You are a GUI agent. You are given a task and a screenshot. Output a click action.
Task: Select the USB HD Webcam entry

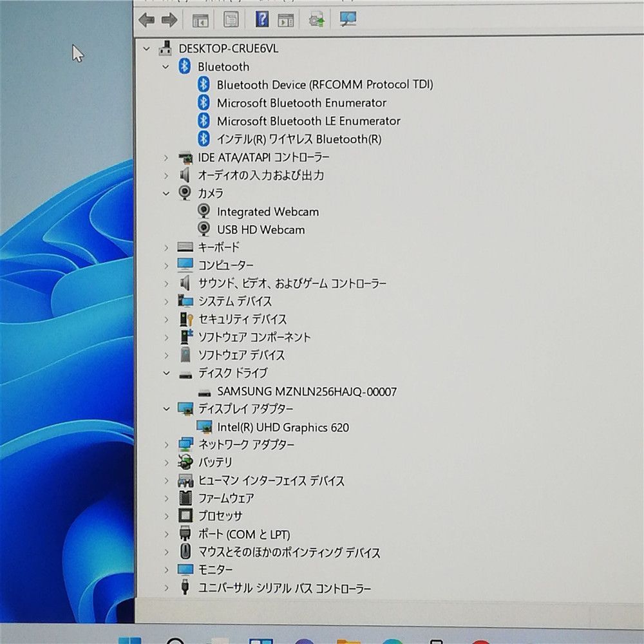pos(261,230)
